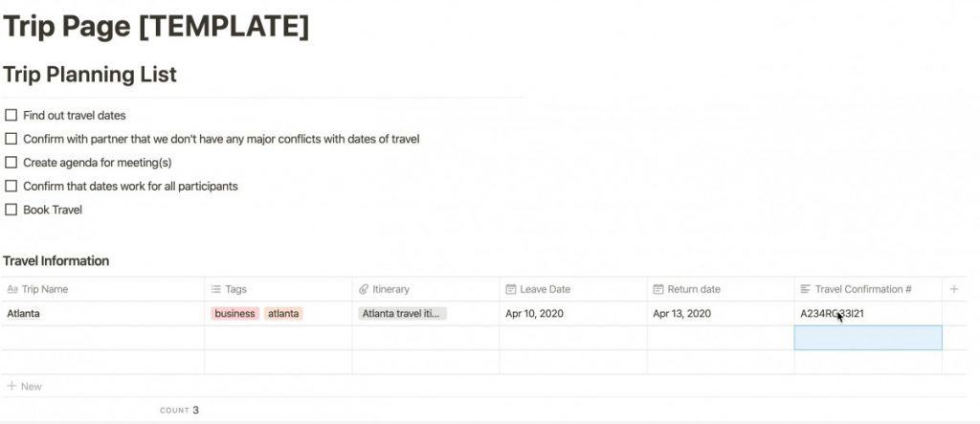Click the plus icon next to New
This screenshot has height=424, width=980.
tap(11, 387)
